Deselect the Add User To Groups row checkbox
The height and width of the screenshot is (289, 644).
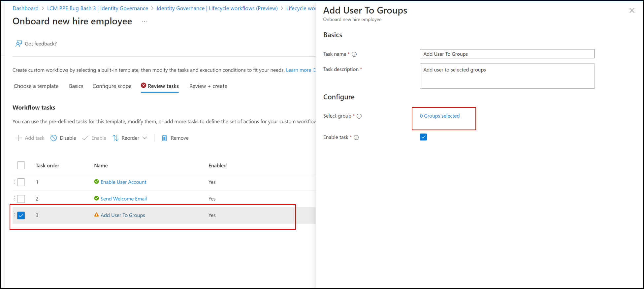[x=21, y=215]
